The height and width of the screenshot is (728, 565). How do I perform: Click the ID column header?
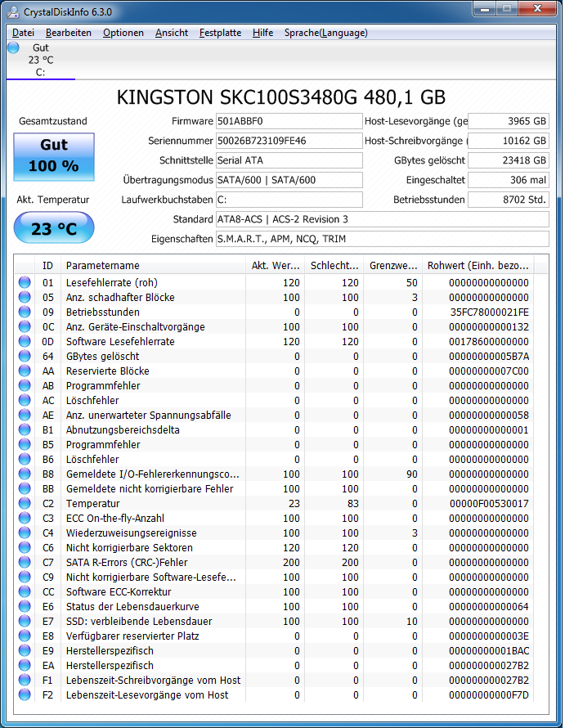(47, 266)
